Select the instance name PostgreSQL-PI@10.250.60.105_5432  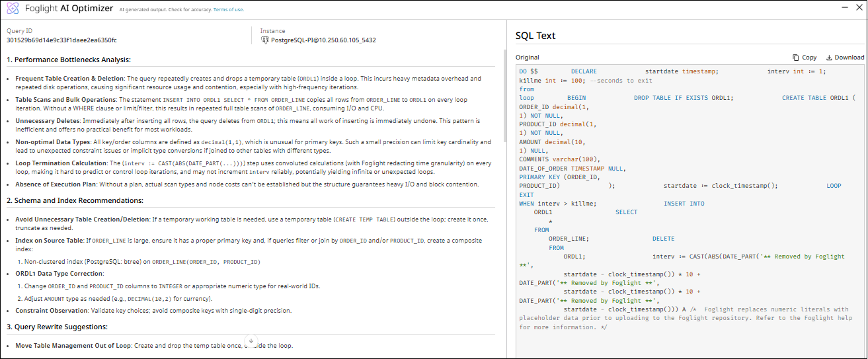[x=323, y=40]
